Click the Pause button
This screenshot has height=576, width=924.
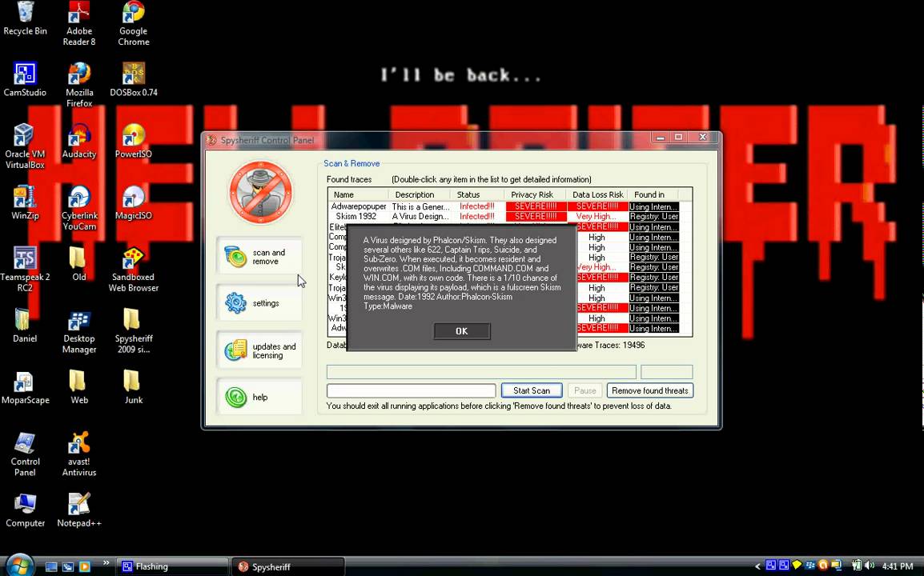tap(585, 390)
